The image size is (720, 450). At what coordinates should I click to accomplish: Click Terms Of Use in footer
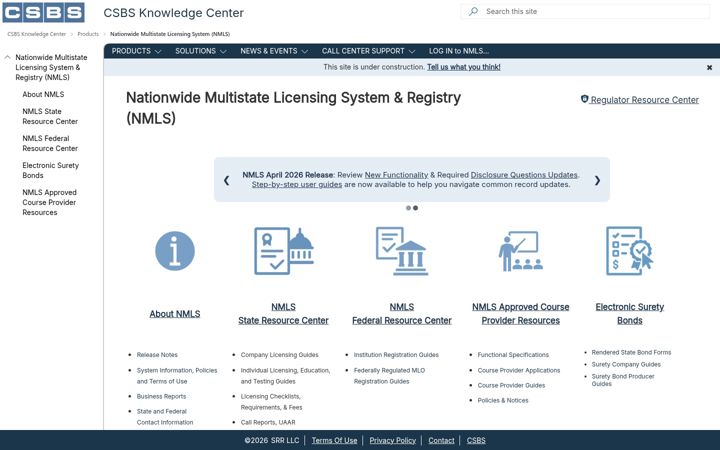point(334,440)
